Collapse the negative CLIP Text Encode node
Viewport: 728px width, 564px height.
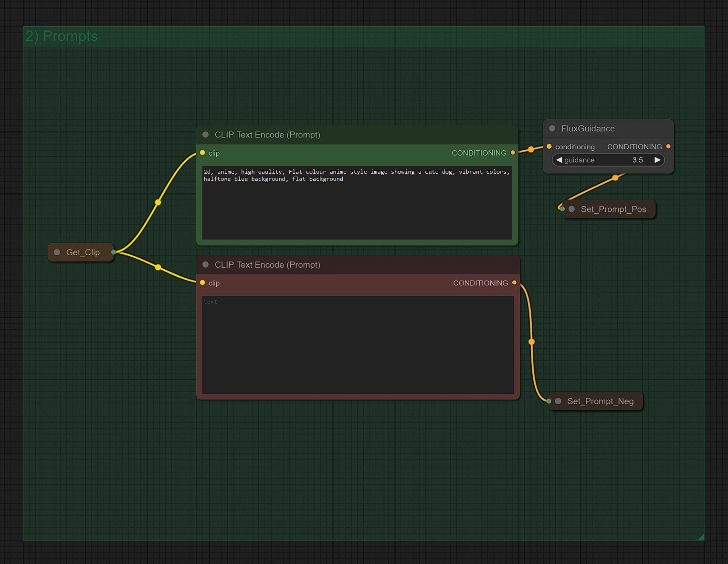pyautogui.click(x=206, y=264)
